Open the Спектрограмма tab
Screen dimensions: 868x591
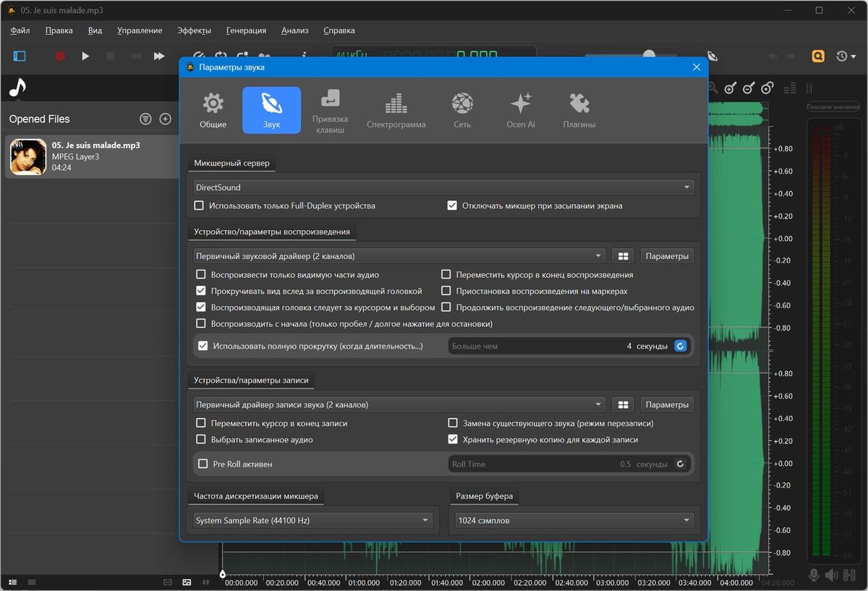[396, 111]
